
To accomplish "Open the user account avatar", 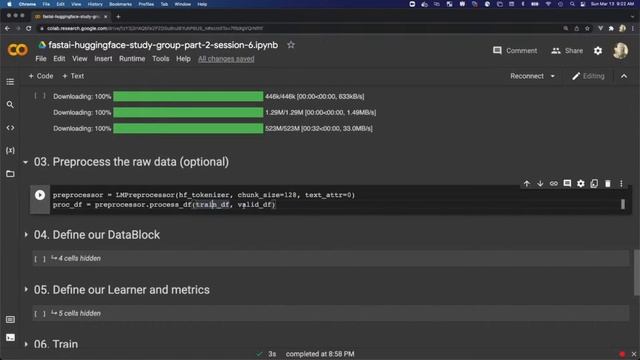I will pyautogui.click(x=620, y=51).
